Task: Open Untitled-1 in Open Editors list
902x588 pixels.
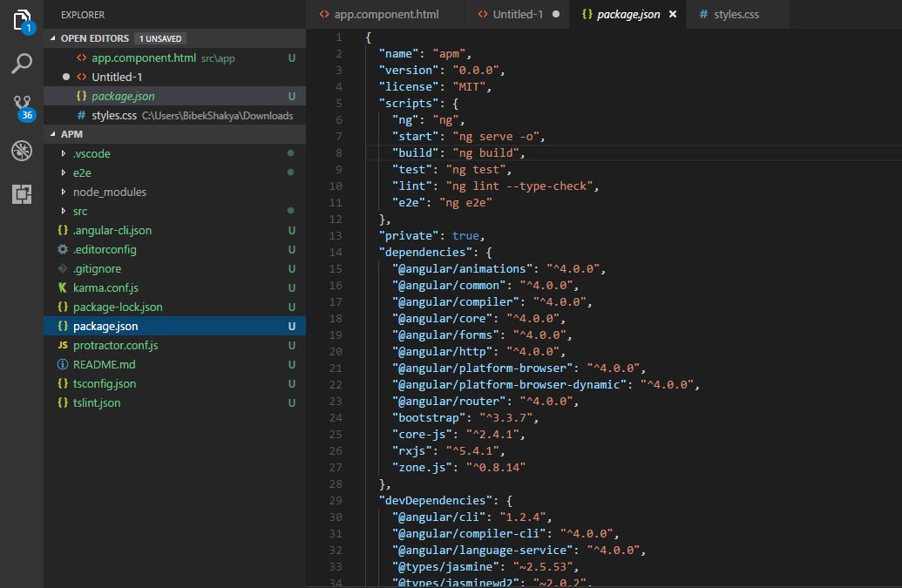Action: tap(174, 77)
